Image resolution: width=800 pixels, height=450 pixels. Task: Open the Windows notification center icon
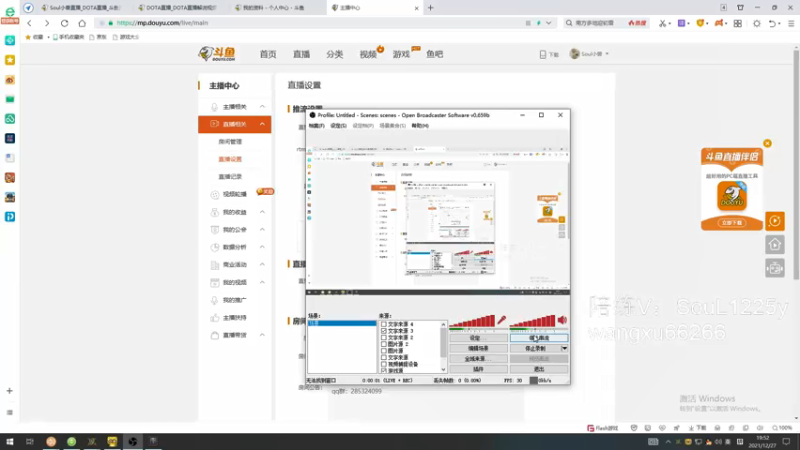786,441
